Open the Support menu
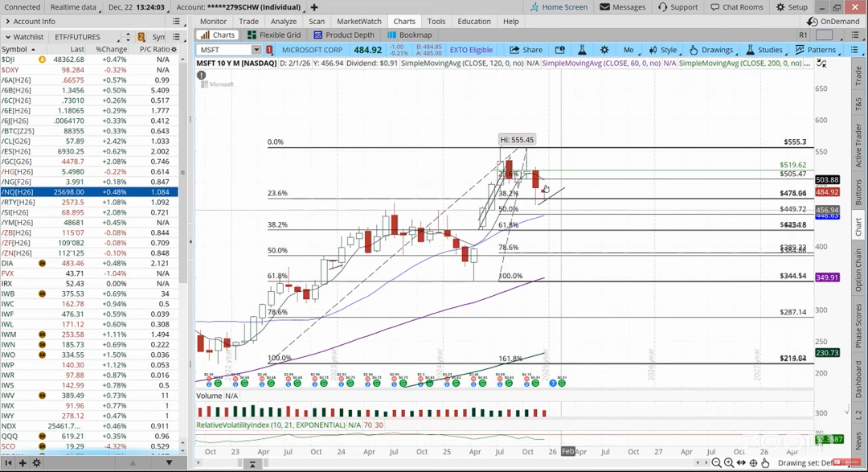868x472 pixels. [678, 7]
